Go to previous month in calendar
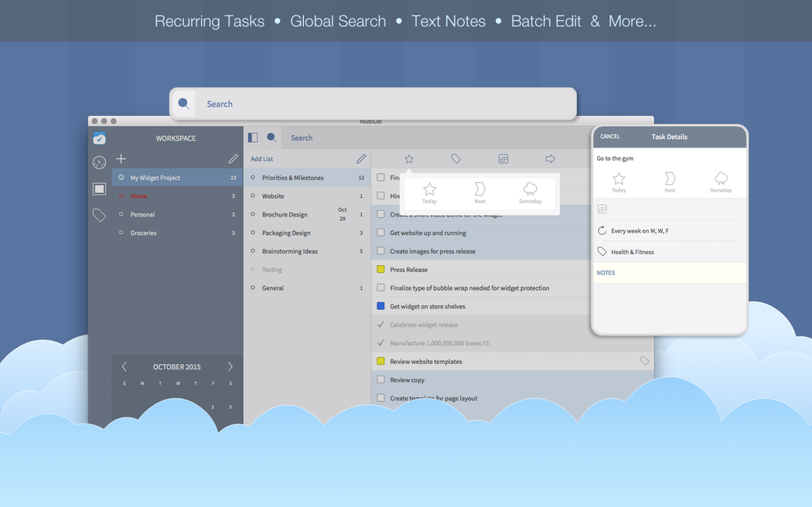 tap(125, 367)
